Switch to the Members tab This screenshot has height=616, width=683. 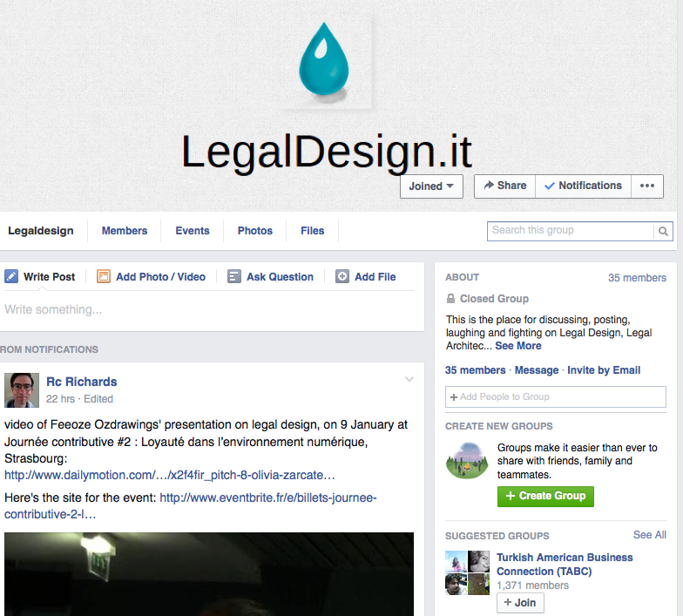click(x=125, y=231)
